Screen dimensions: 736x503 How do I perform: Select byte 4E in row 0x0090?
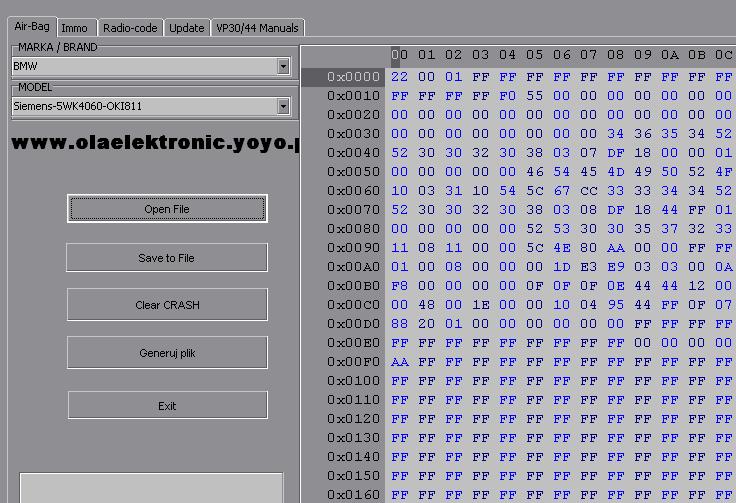pyautogui.click(x=562, y=248)
